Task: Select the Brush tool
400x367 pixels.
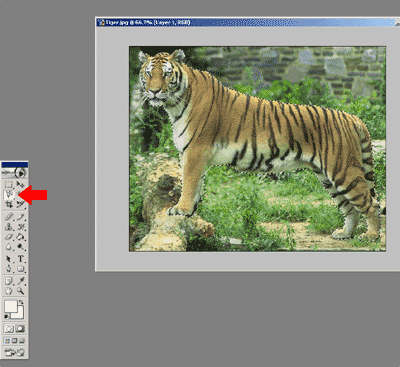Action: (20, 217)
